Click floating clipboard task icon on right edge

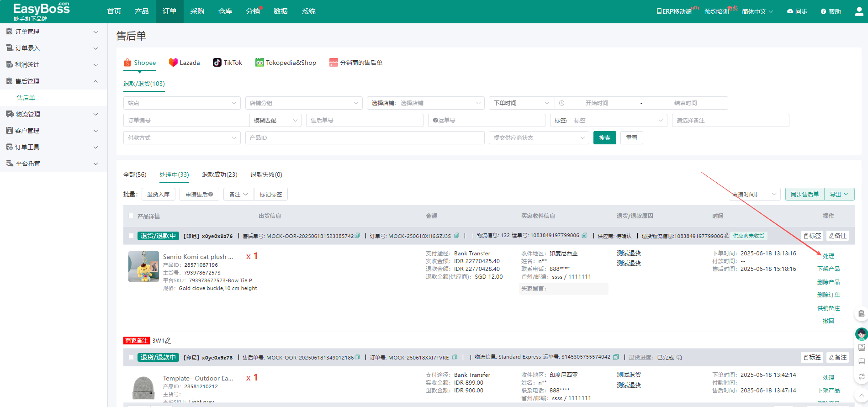862,313
